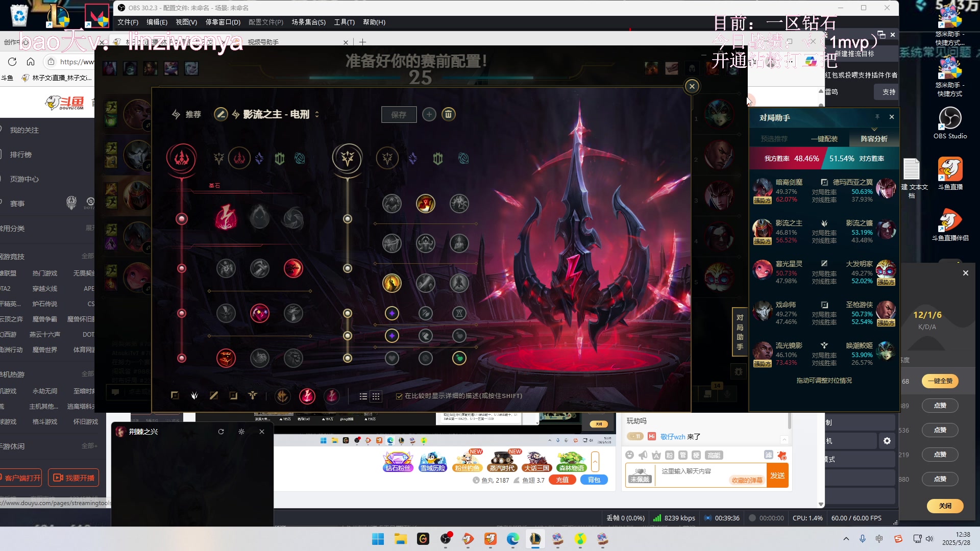Choose the Resolve (green) primary path icon

tap(279, 159)
